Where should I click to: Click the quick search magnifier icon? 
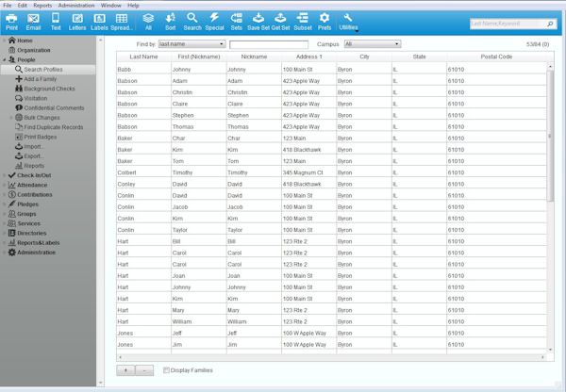tap(550, 24)
